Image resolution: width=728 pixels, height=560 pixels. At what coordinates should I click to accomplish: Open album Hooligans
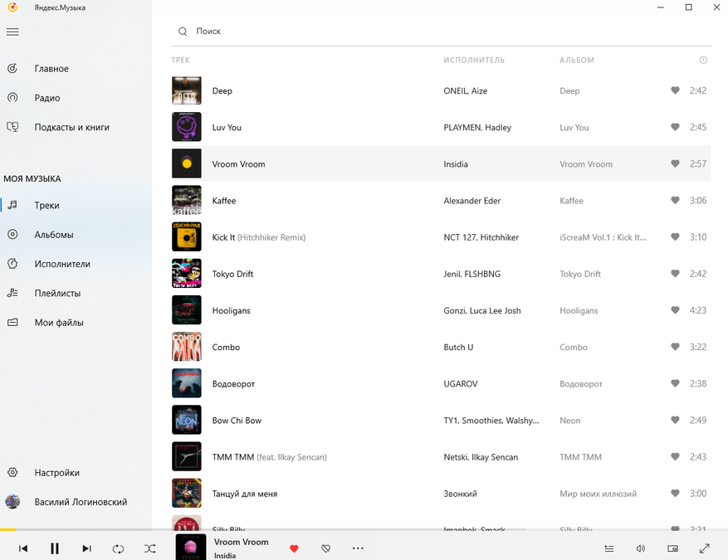[x=579, y=311]
